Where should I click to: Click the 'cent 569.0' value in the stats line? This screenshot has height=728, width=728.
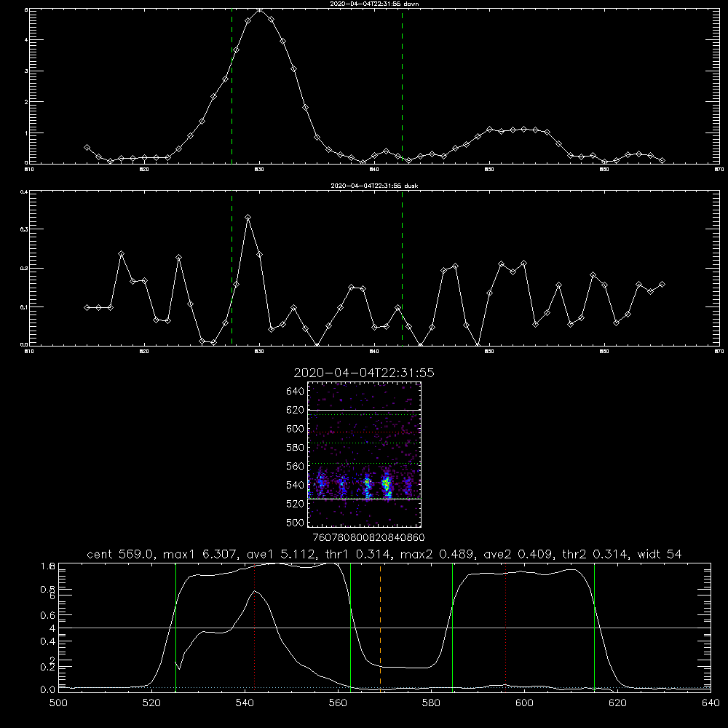(121, 554)
